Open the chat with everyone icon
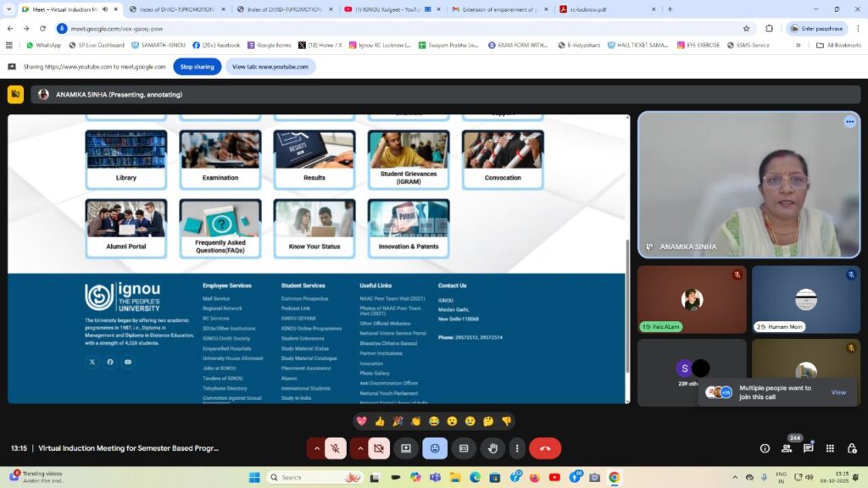This screenshot has width=868, height=488. tap(808, 448)
